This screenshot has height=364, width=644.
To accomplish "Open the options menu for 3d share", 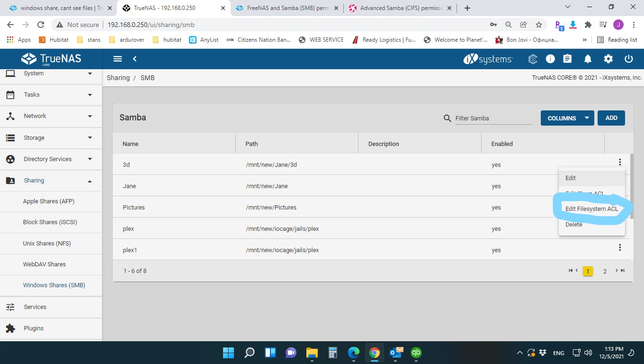I will [620, 162].
